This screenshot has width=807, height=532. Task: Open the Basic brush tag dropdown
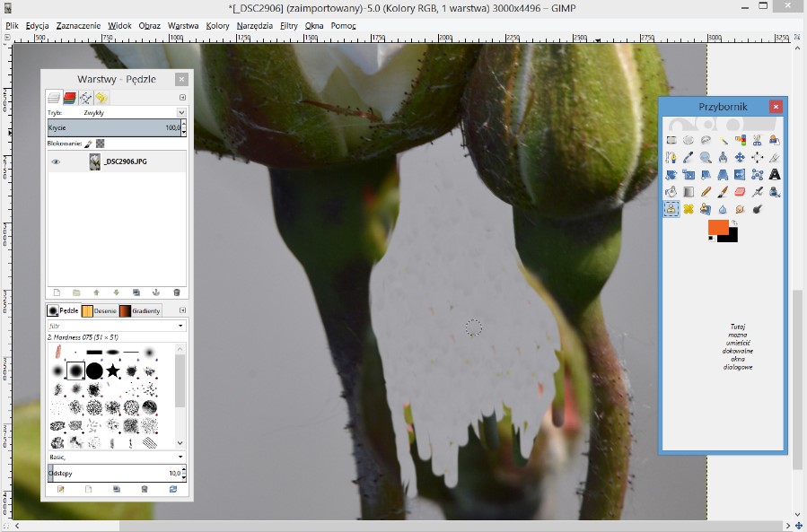[x=181, y=457]
